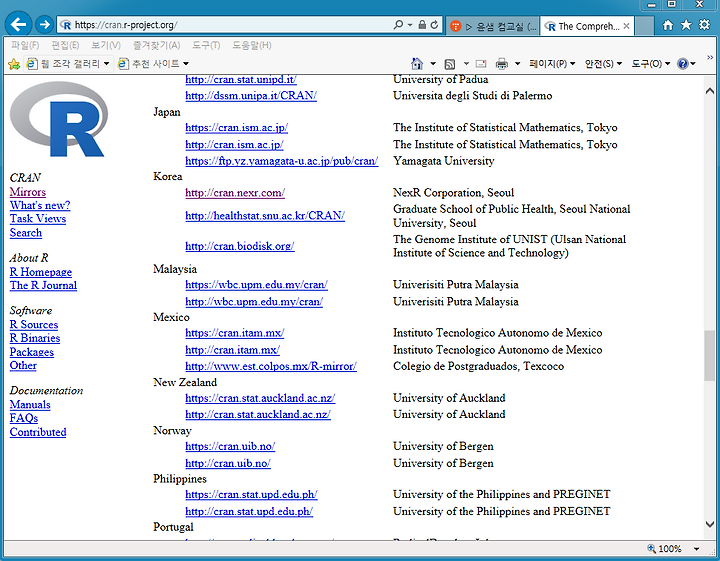Open the R Binaries link
The image size is (720, 561).
(35, 338)
